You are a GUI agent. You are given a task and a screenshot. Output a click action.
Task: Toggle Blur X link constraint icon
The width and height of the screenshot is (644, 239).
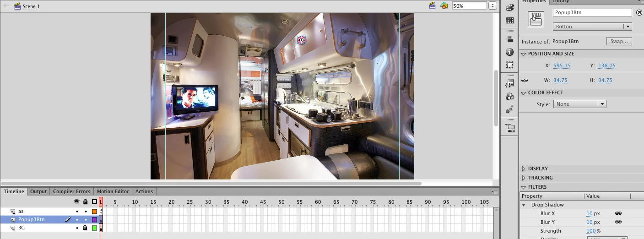[x=618, y=213]
